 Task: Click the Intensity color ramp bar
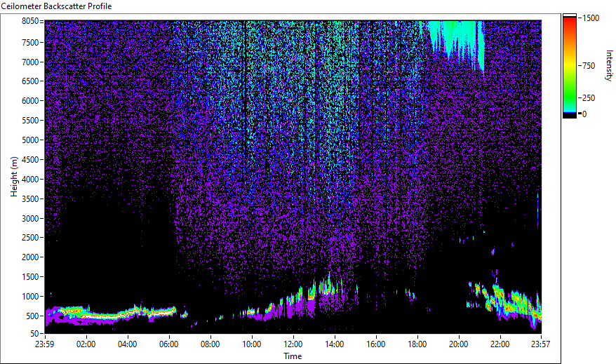[x=570, y=66]
